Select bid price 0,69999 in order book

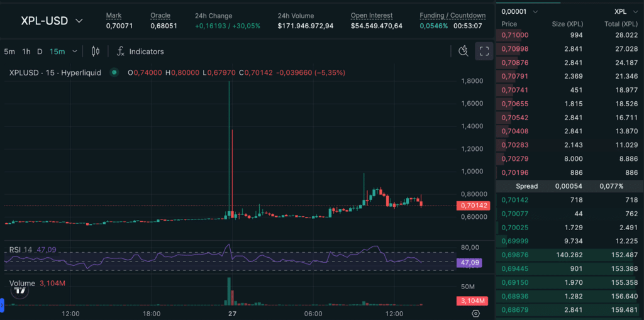click(515, 241)
